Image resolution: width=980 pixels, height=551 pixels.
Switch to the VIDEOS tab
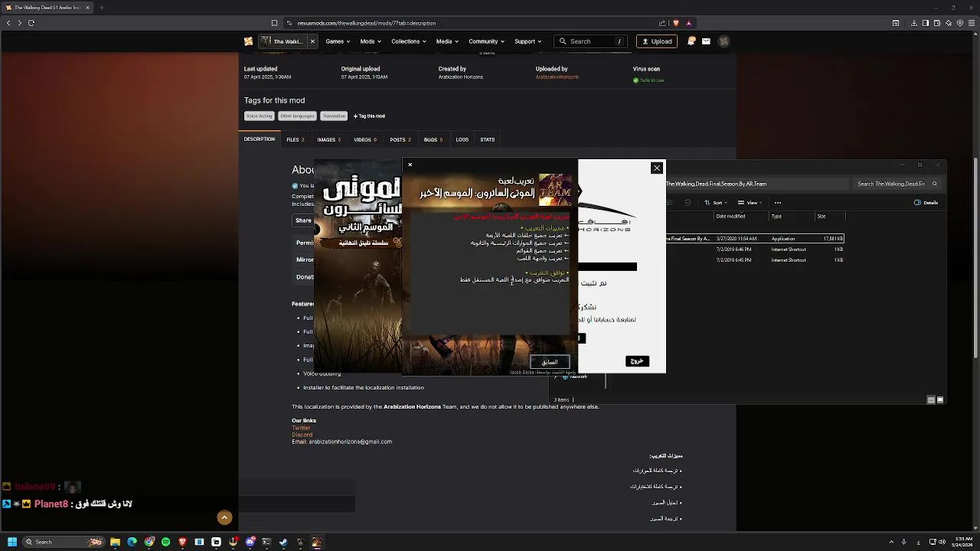tap(365, 139)
